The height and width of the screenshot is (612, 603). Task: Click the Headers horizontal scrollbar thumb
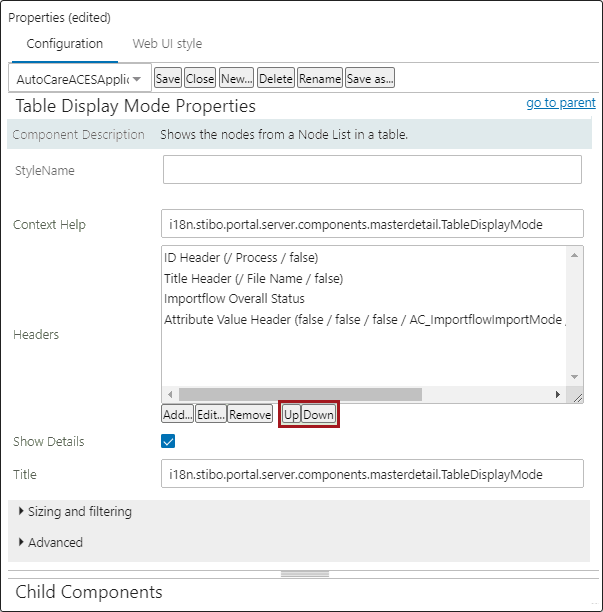click(300, 394)
